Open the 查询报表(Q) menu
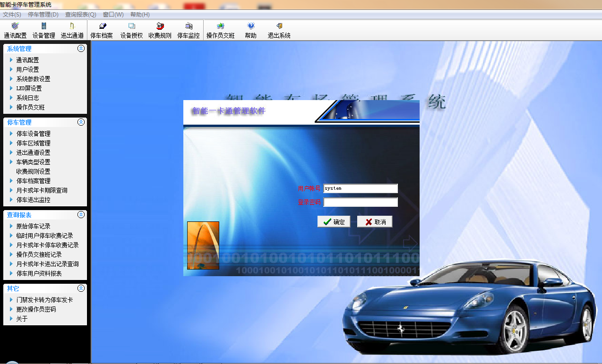 (x=80, y=15)
